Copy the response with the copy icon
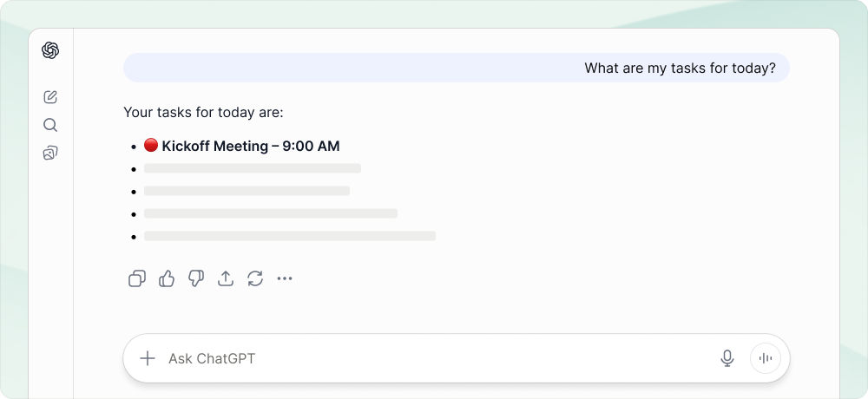This screenshot has width=868, height=399. coord(137,278)
